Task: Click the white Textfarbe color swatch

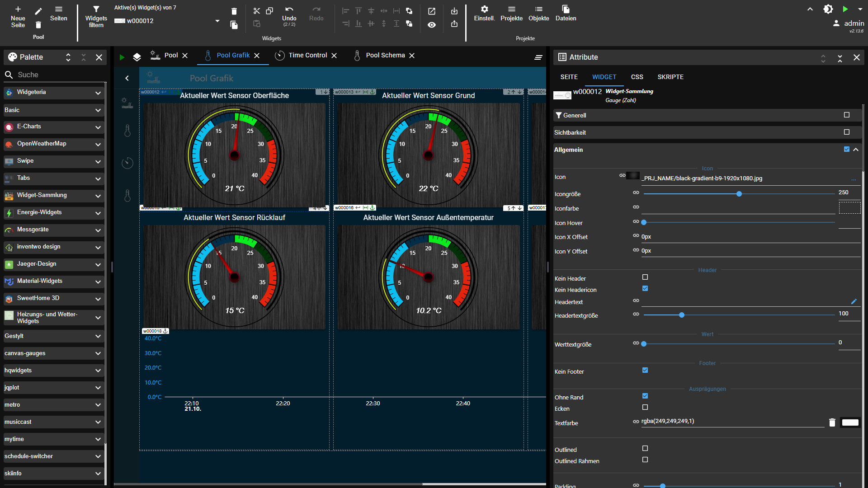Action: (x=850, y=422)
